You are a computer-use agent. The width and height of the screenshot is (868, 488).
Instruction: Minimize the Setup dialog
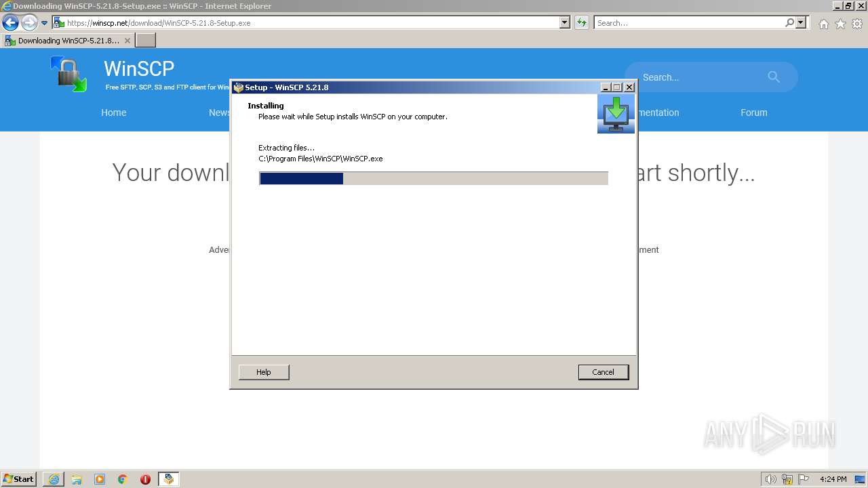point(606,87)
